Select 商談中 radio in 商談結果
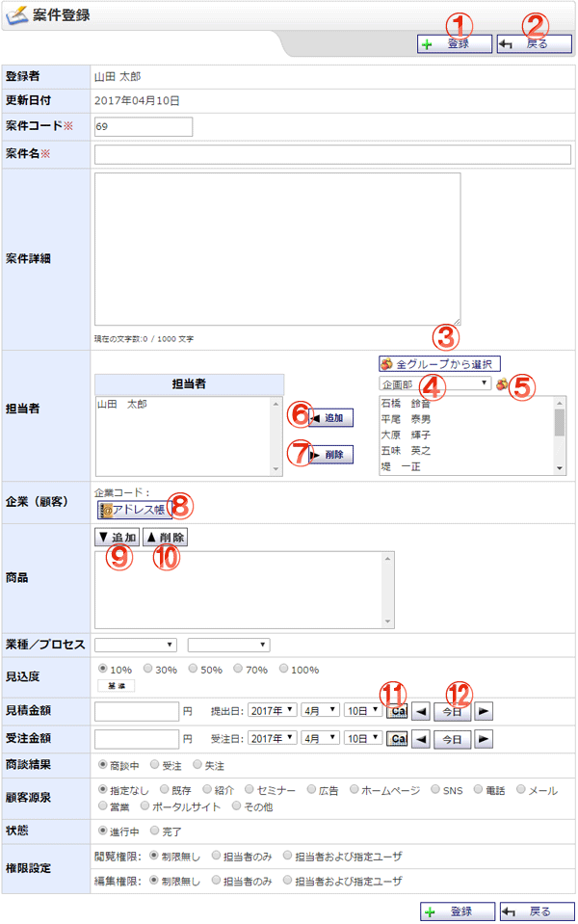Viewport: 578px width, 924px height. (x=103, y=764)
